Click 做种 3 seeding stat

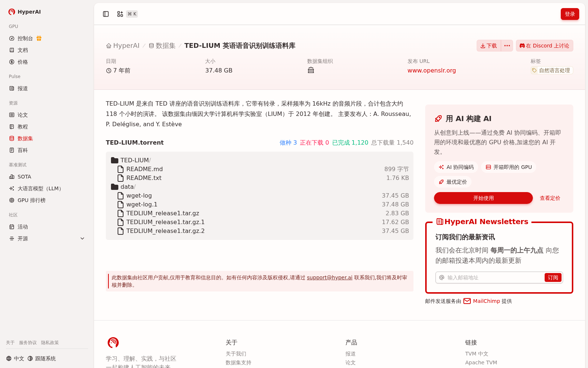[x=288, y=142]
